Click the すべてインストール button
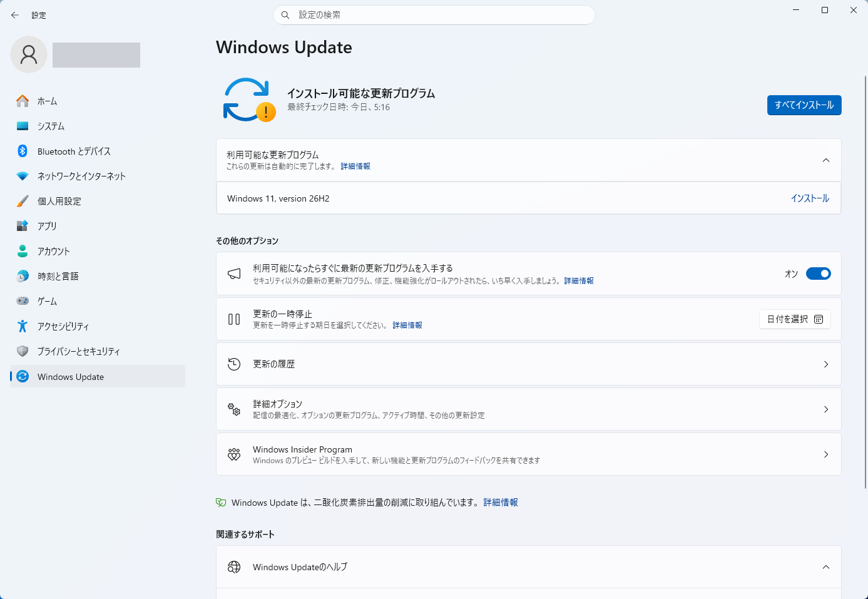The height and width of the screenshot is (599, 868). [x=804, y=105]
